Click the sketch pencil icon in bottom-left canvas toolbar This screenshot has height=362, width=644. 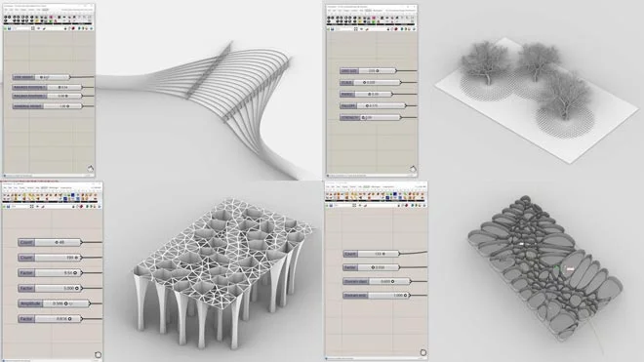pos(44,207)
